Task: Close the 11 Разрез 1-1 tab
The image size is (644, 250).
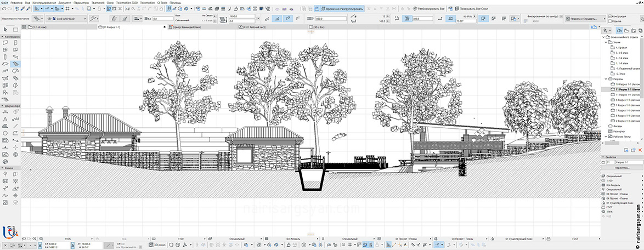Action: 165,27
